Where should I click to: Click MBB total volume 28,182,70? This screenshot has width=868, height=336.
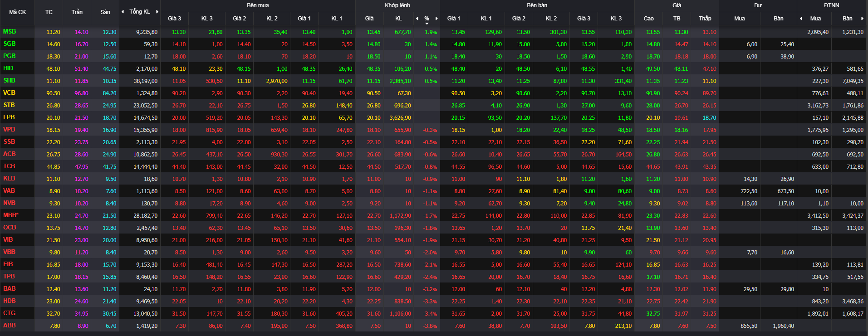tap(146, 216)
